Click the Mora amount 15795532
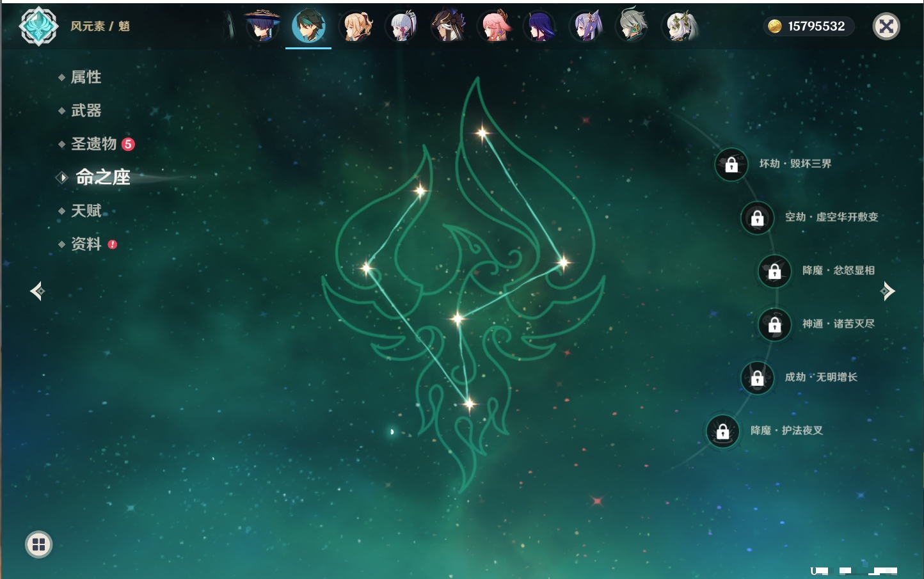 click(816, 26)
